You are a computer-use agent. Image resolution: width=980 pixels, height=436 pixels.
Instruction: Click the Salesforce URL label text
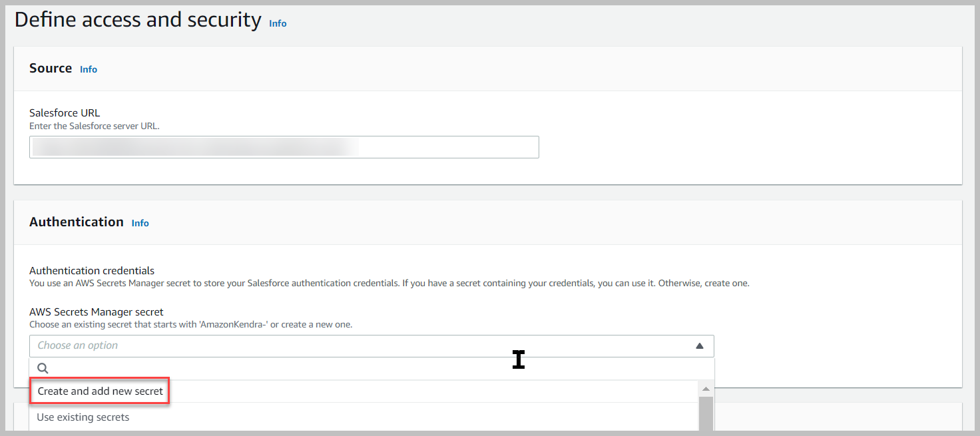point(65,112)
